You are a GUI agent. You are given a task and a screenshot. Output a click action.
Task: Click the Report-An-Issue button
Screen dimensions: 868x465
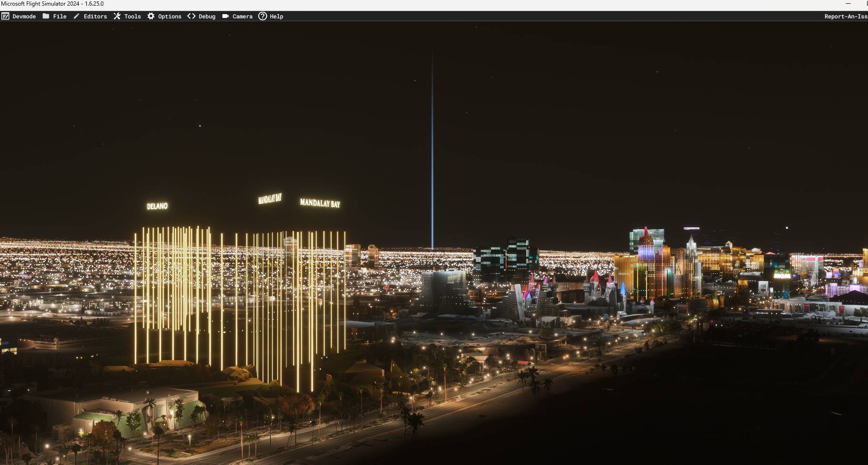tap(845, 17)
